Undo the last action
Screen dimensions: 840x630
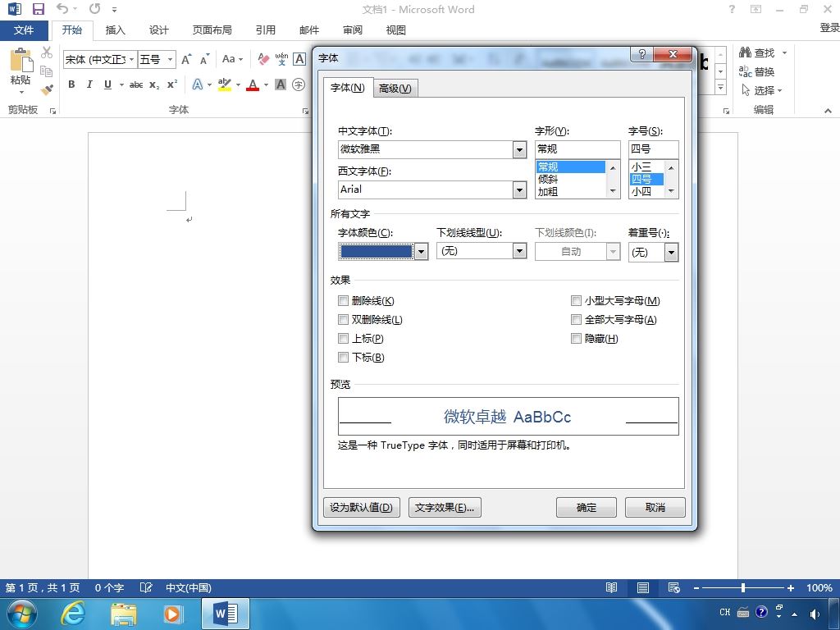click(x=62, y=8)
